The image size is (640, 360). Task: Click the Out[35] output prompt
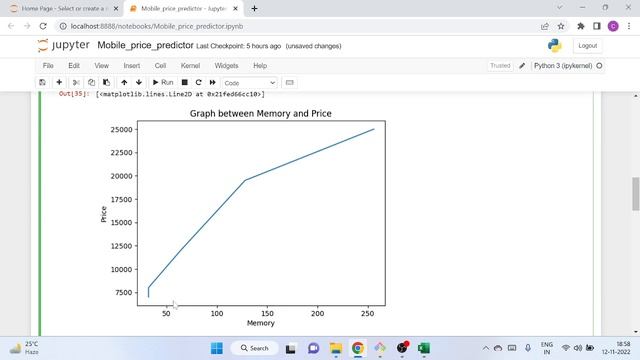(73, 94)
